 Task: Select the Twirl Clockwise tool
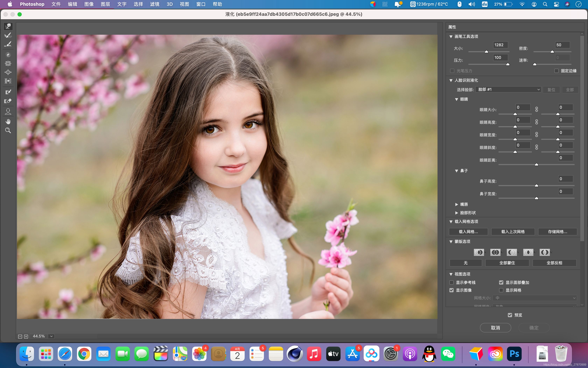tap(8, 55)
